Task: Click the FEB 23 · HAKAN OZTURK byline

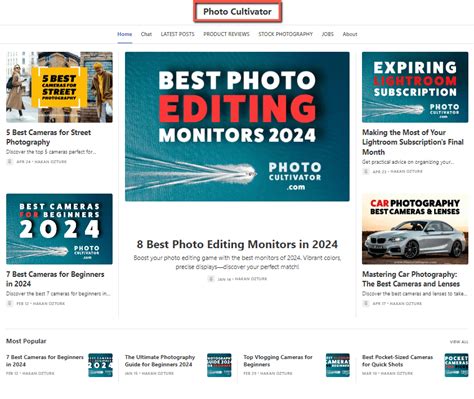Action: [x=268, y=373]
